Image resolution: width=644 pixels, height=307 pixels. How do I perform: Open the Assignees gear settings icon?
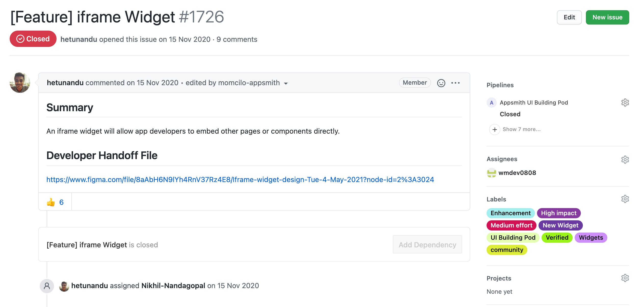[625, 160]
